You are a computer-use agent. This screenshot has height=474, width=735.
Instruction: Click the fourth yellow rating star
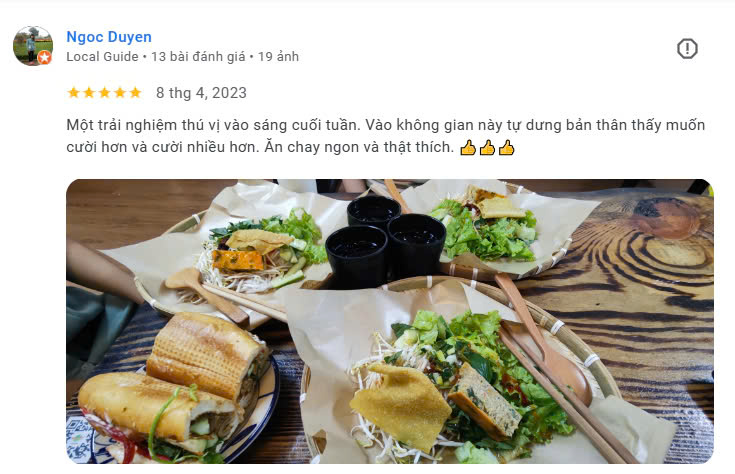pos(120,92)
